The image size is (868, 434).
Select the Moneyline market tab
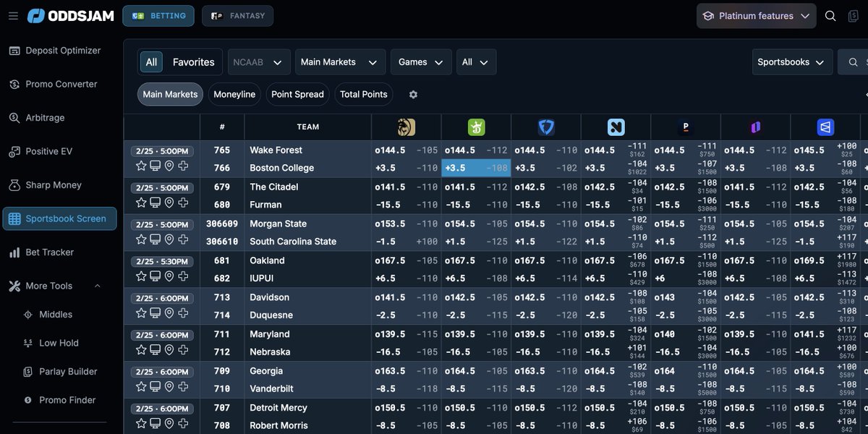point(234,94)
